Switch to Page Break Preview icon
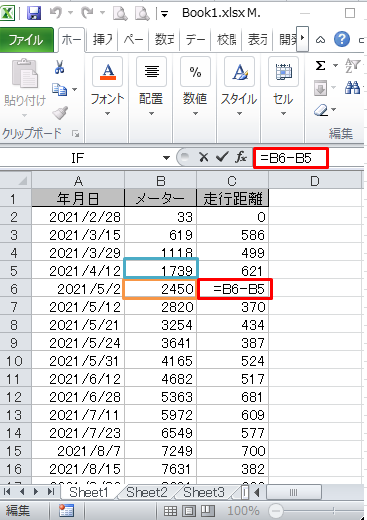 pos(208,510)
